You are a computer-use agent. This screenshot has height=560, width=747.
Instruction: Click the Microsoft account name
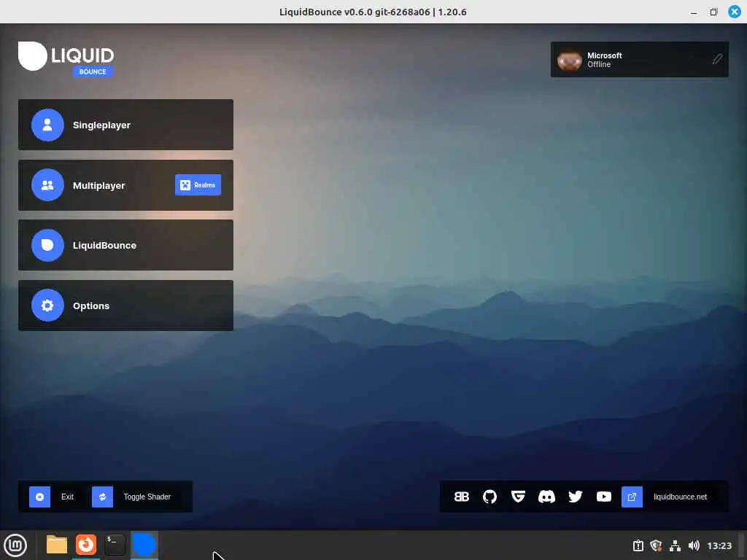604,55
